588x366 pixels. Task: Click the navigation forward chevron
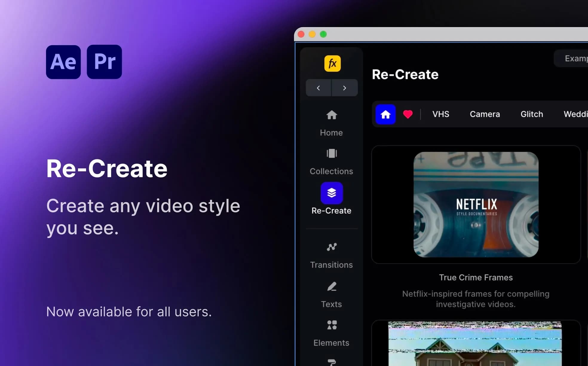click(x=344, y=88)
